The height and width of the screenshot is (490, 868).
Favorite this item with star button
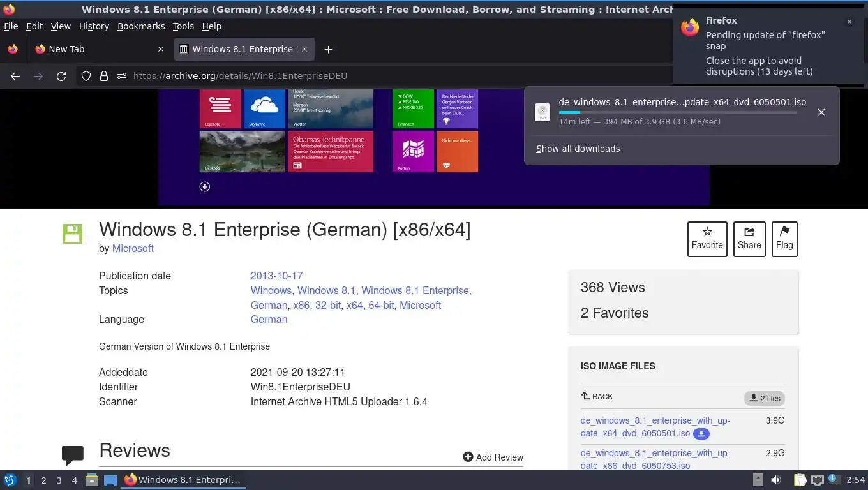707,239
